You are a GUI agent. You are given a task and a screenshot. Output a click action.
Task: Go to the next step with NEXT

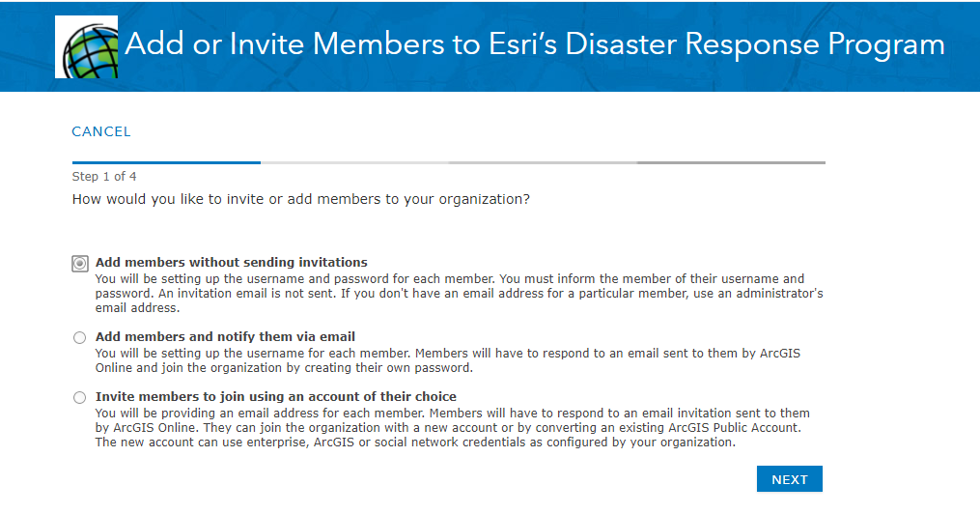(x=790, y=479)
